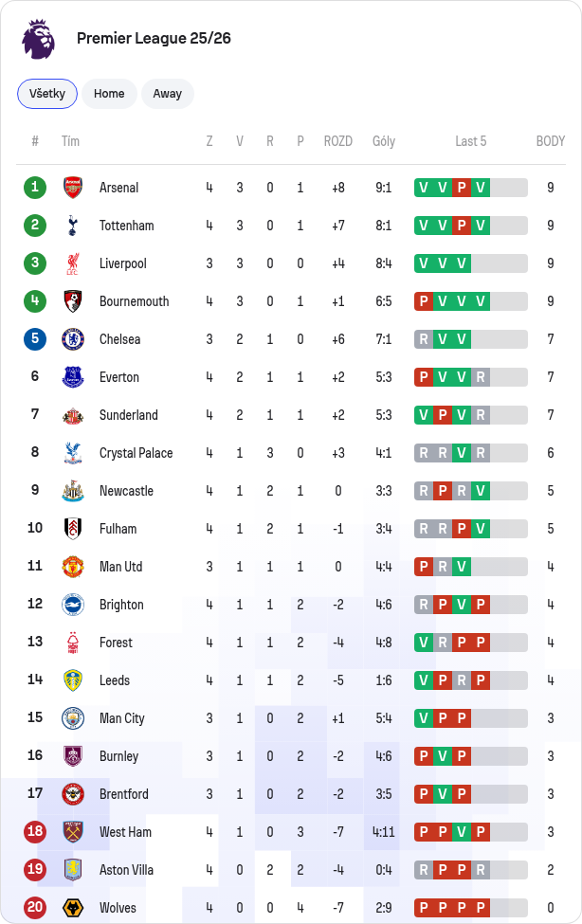Click the ROZD column header
The width and height of the screenshot is (582, 924).
[337, 141]
